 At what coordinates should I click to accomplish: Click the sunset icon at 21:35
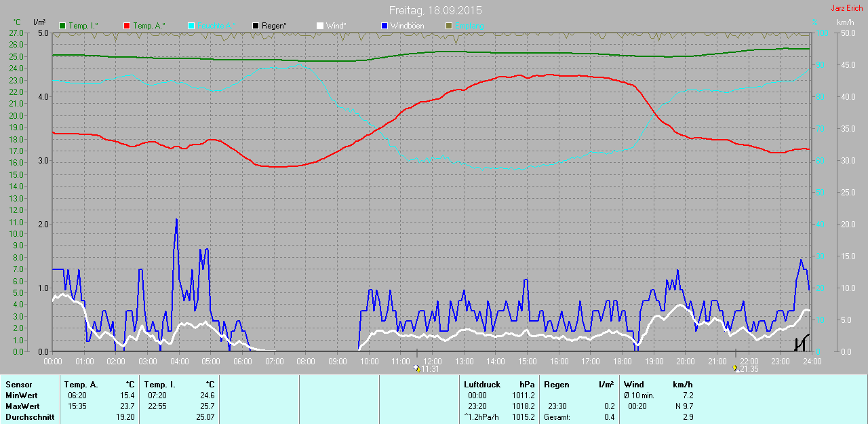pyautogui.click(x=736, y=368)
